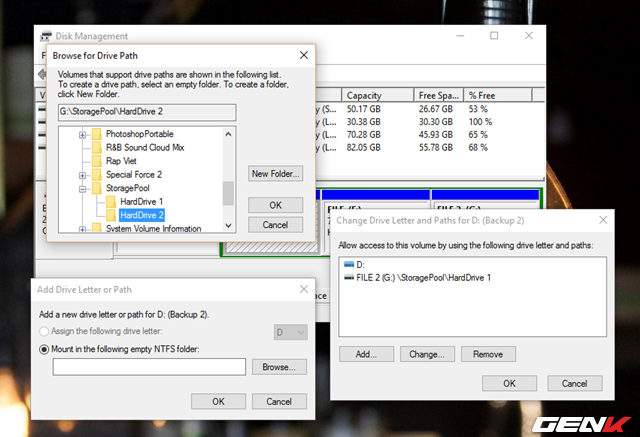The image size is (640, 437).
Task: Select the D: drive icon in list
Action: 348,265
